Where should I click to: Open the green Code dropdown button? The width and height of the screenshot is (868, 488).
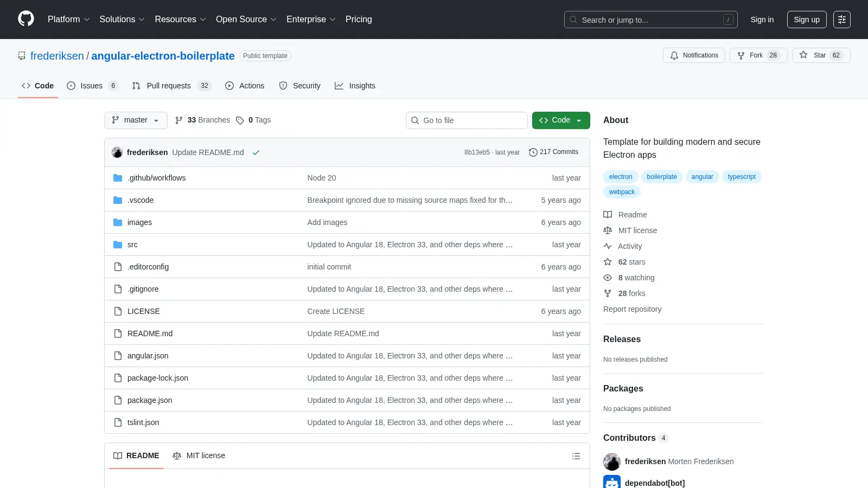pos(561,120)
